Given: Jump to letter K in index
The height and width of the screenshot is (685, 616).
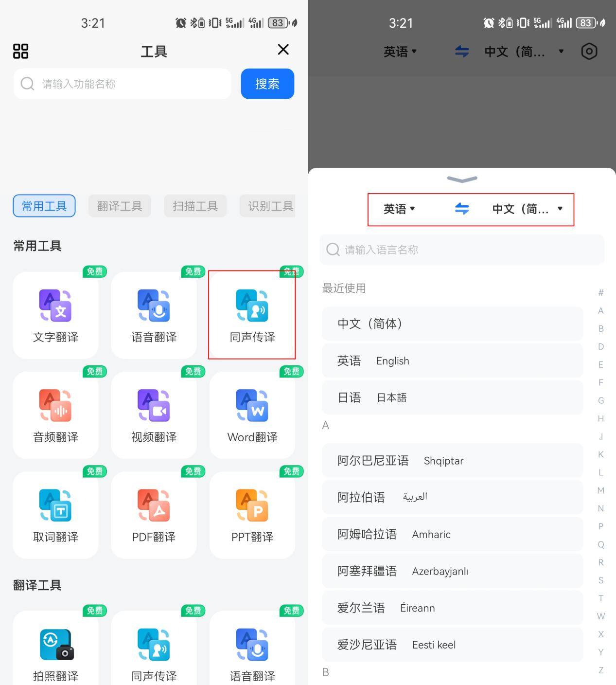Looking at the screenshot, I should 601,454.
